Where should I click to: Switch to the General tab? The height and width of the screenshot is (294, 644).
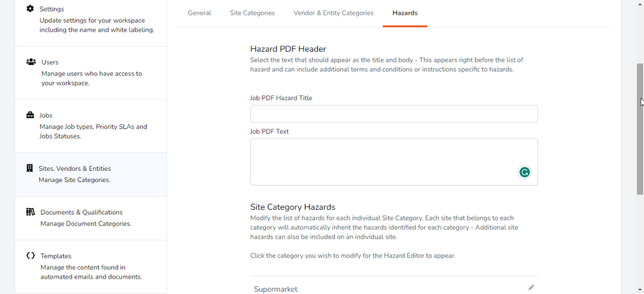199,13
